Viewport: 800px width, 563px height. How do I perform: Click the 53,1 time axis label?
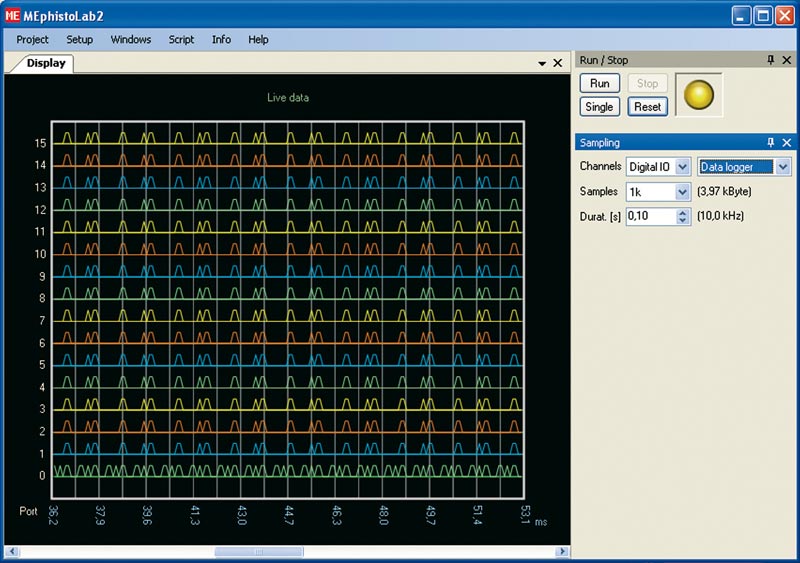pos(526,515)
